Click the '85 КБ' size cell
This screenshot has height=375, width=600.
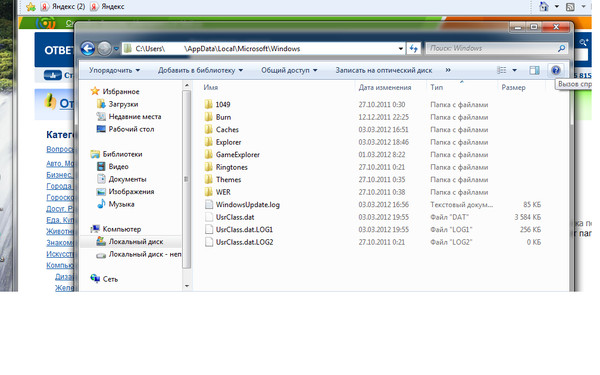[x=532, y=205]
